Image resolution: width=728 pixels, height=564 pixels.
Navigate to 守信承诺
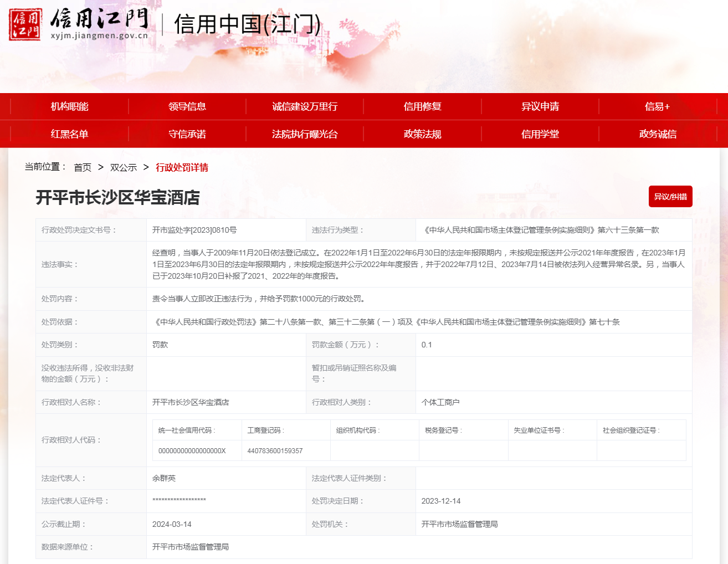pyautogui.click(x=187, y=134)
